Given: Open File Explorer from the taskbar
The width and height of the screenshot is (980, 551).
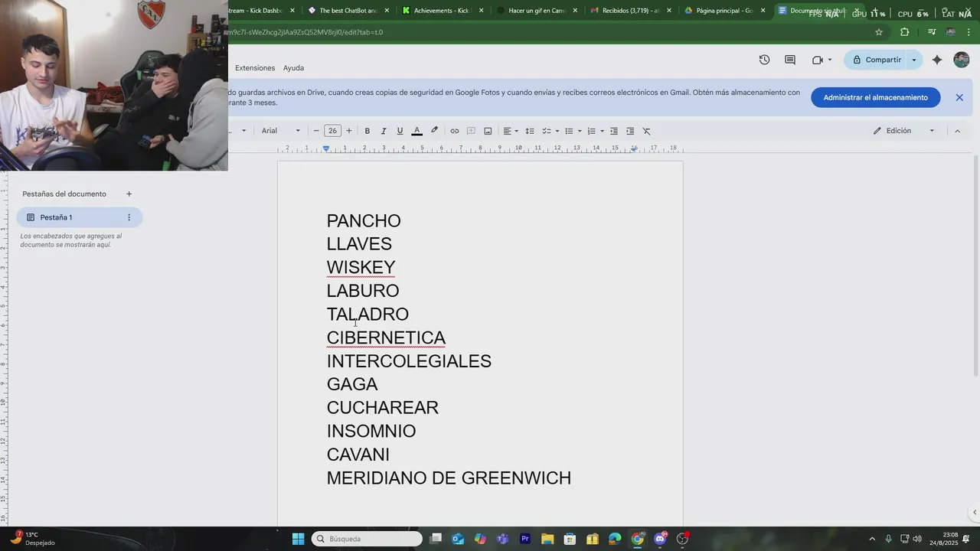Looking at the screenshot, I should (x=547, y=539).
